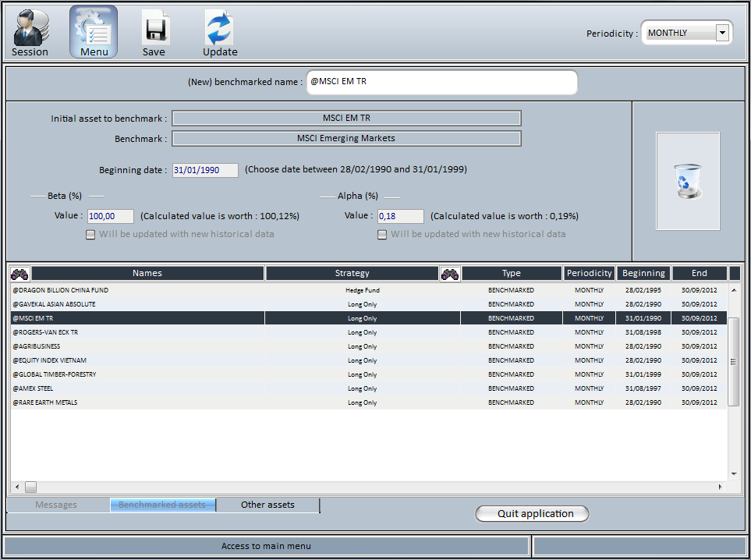Sort by the Type column header
This screenshot has width=751, height=560.
[512, 274]
